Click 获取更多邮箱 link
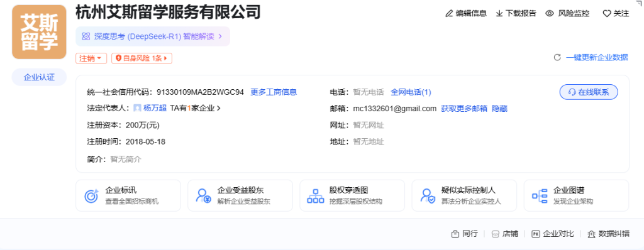The height and width of the screenshot is (250, 644). coord(464,109)
